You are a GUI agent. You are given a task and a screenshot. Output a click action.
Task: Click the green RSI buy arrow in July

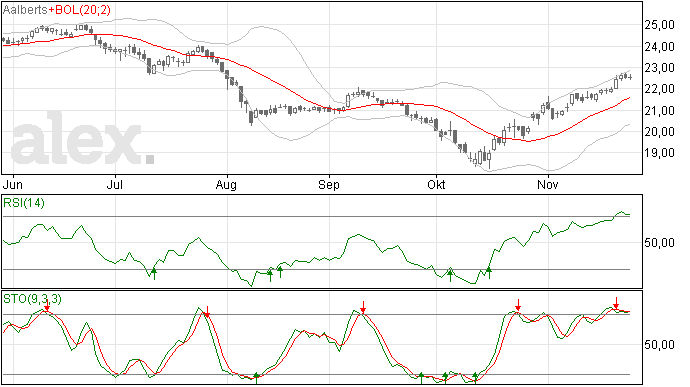point(154,273)
